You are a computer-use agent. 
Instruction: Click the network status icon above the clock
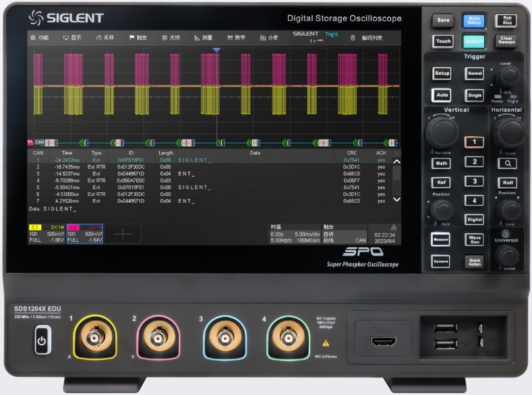point(393,227)
